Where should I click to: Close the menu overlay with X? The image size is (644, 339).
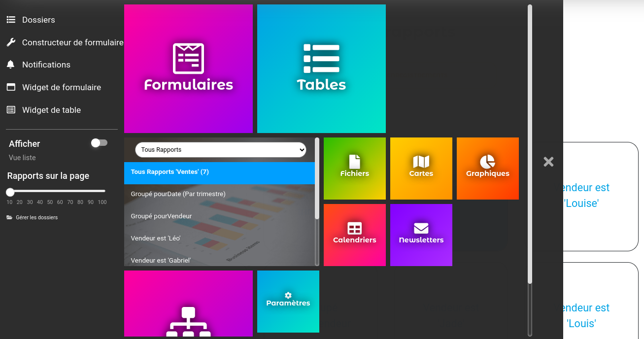point(548,162)
